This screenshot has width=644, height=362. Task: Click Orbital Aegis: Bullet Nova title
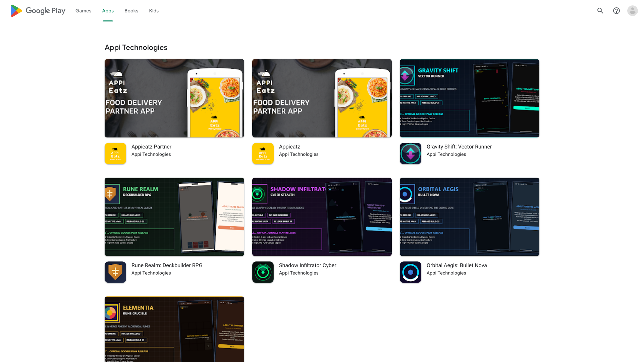click(457, 265)
